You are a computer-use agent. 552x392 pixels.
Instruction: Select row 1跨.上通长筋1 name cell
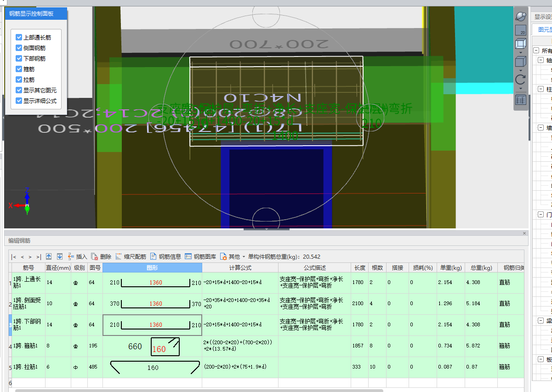coord(28,283)
